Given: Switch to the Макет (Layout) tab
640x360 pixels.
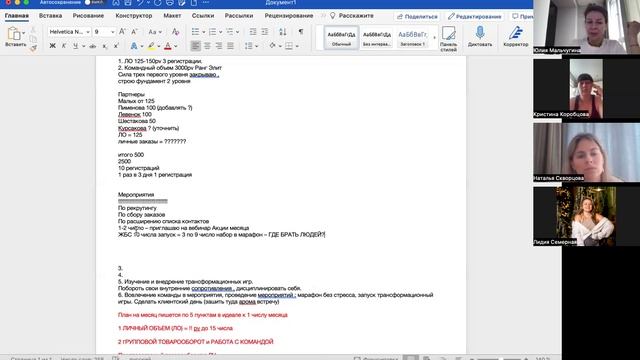Looking at the screenshot, I should click(x=172, y=16).
